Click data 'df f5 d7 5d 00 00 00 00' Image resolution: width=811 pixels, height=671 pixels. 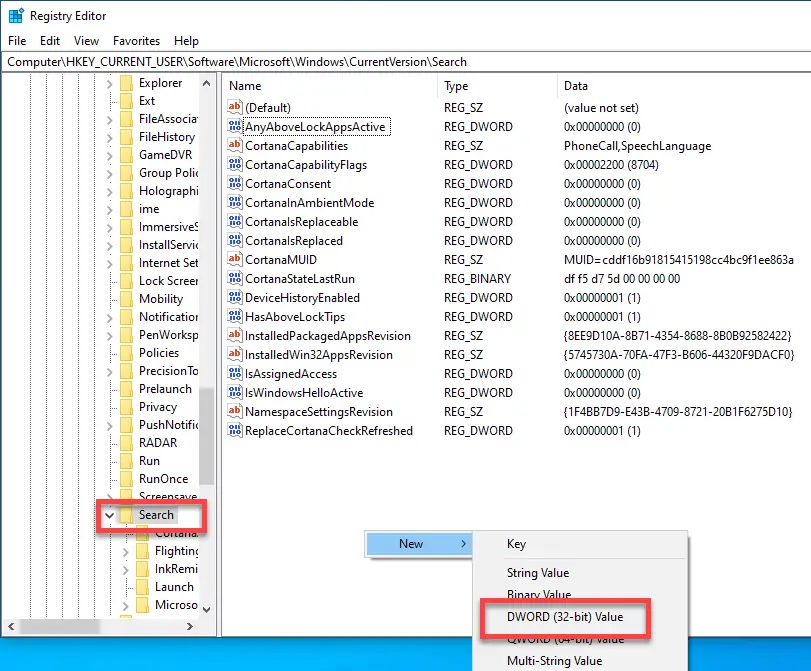(622, 278)
